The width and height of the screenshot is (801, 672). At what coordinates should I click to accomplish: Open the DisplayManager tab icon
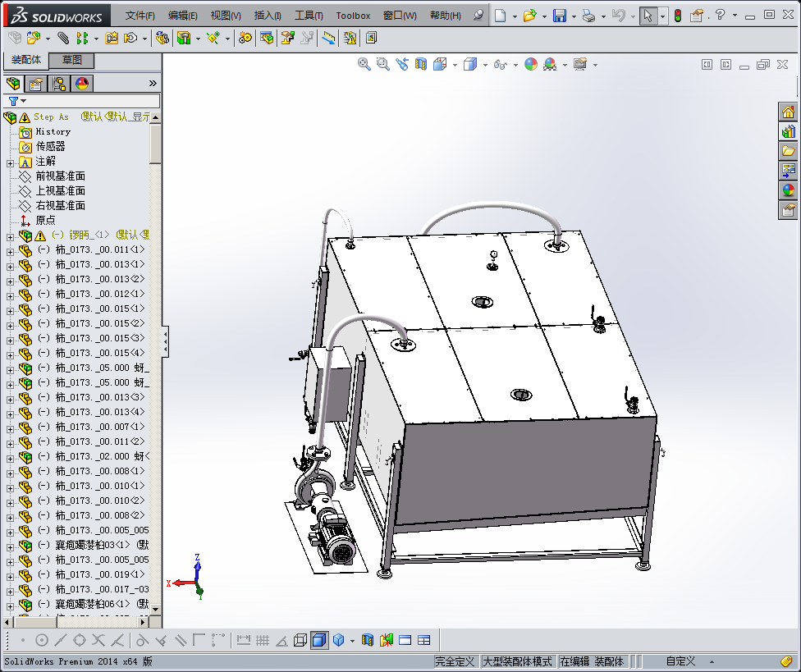pos(82,83)
